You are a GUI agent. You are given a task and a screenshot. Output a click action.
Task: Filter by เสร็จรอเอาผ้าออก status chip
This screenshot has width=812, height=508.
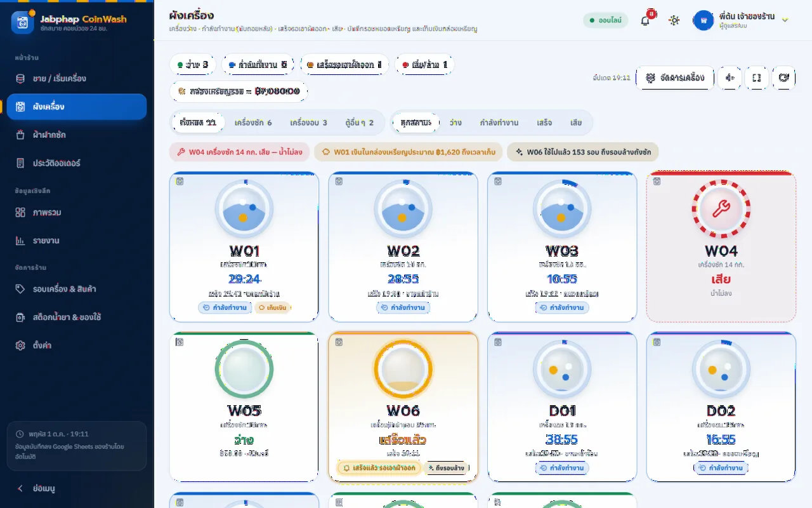pyautogui.click(x=344, y=65)
